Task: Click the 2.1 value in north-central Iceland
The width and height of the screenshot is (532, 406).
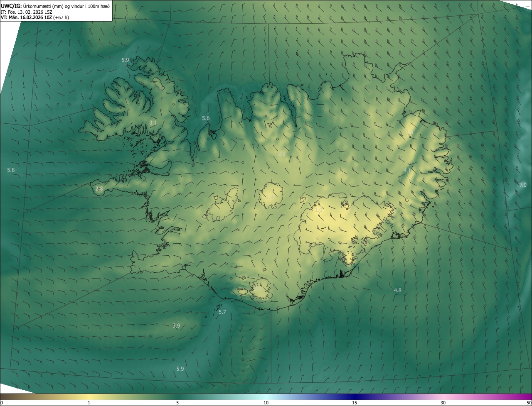Action: click(282, 154)
